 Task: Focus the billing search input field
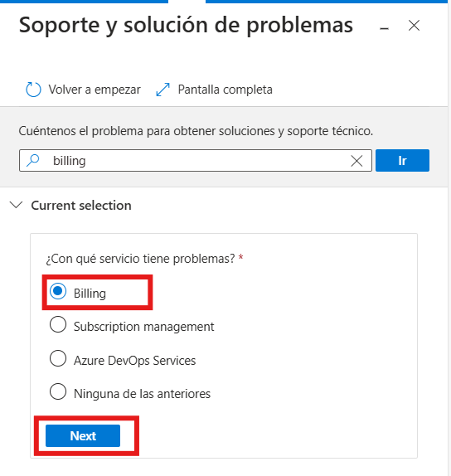196,160
